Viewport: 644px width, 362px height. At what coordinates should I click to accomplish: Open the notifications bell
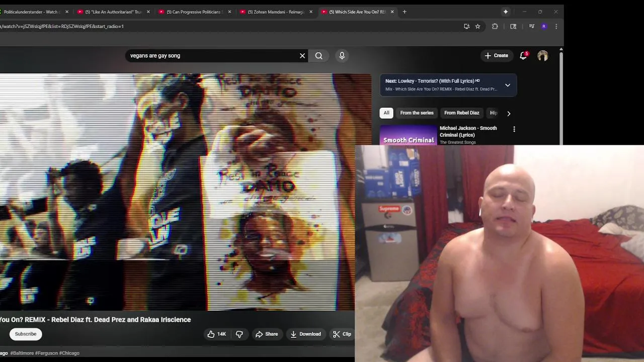(523, 56)
